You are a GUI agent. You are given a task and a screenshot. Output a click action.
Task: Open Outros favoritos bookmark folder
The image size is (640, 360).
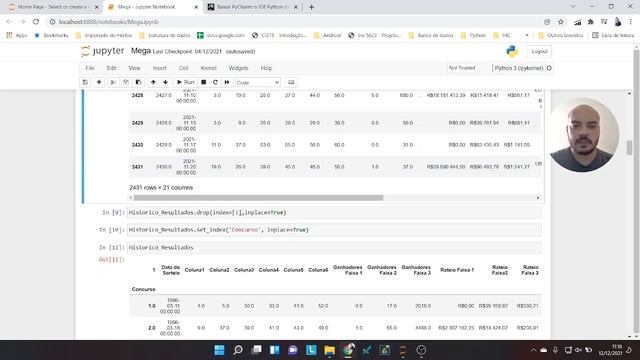click(x=561, y=36)
